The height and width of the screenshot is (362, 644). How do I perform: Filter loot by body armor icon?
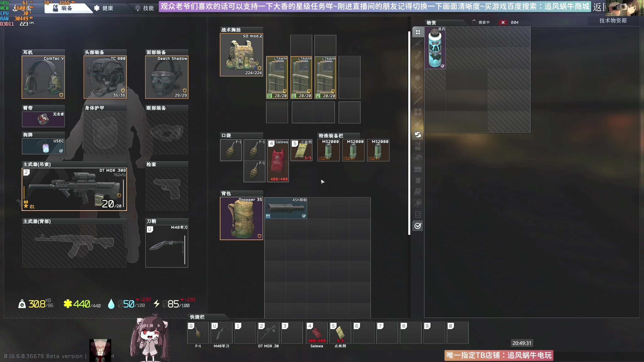pyautogui.click(x=418, y=180)
